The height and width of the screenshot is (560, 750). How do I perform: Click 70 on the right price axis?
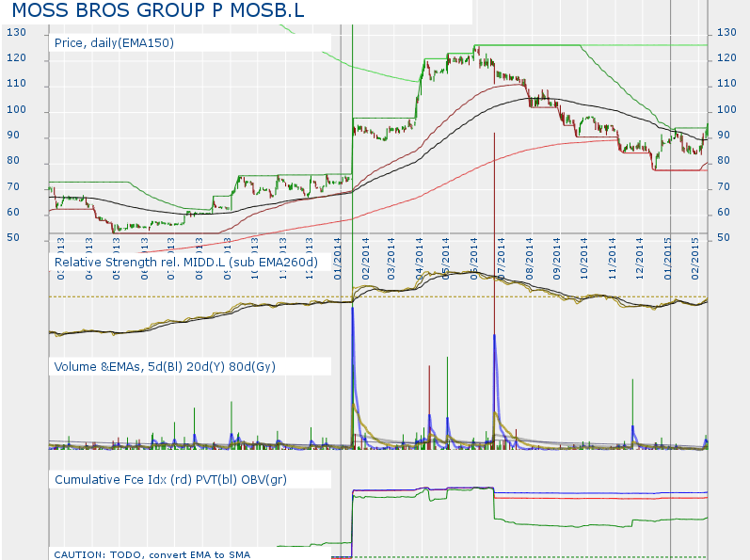click(x=724, y=186)
